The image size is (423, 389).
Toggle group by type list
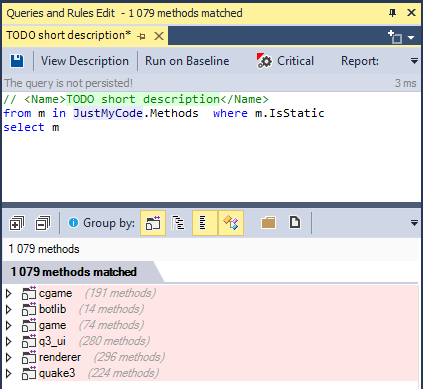click(x=205, y=223)
